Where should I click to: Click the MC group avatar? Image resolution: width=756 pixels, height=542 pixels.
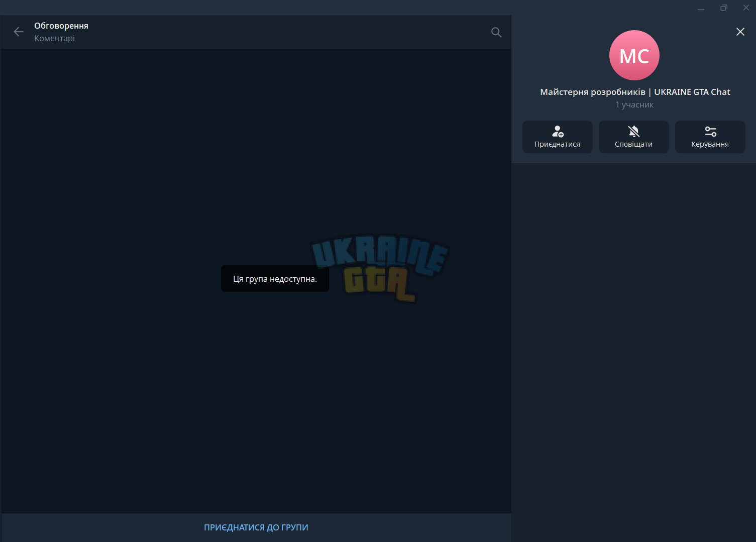634,55
